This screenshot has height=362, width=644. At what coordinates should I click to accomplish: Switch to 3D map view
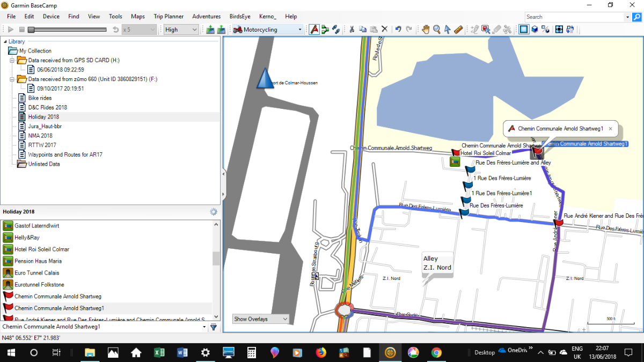(x=535, y=29)
